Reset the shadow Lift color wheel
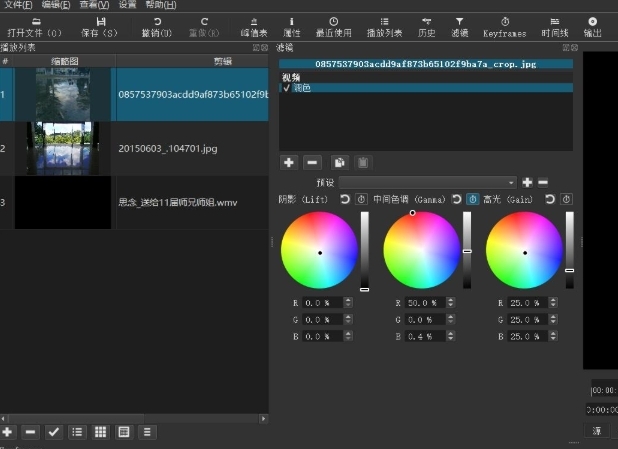The image size is (618, 449). (345, 199)
